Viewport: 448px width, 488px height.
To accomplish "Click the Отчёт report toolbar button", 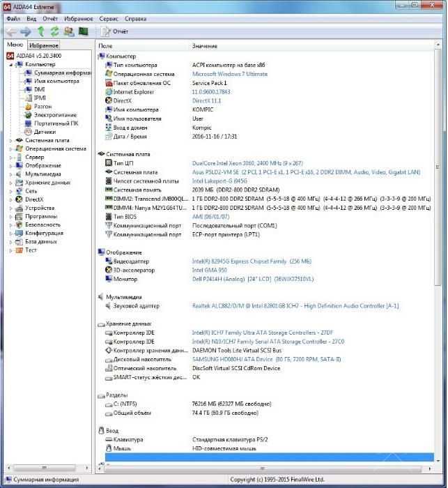I will point(114,31).
